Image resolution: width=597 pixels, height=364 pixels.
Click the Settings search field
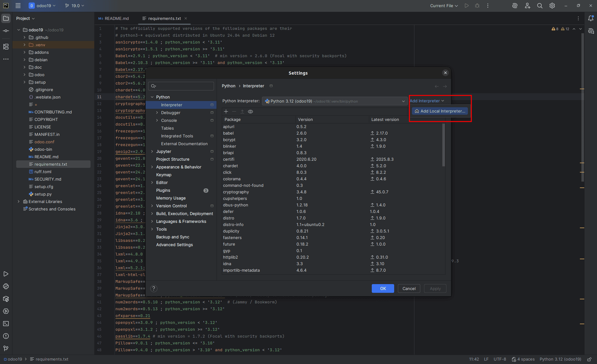pyautogui.click(x=181, y=86)
